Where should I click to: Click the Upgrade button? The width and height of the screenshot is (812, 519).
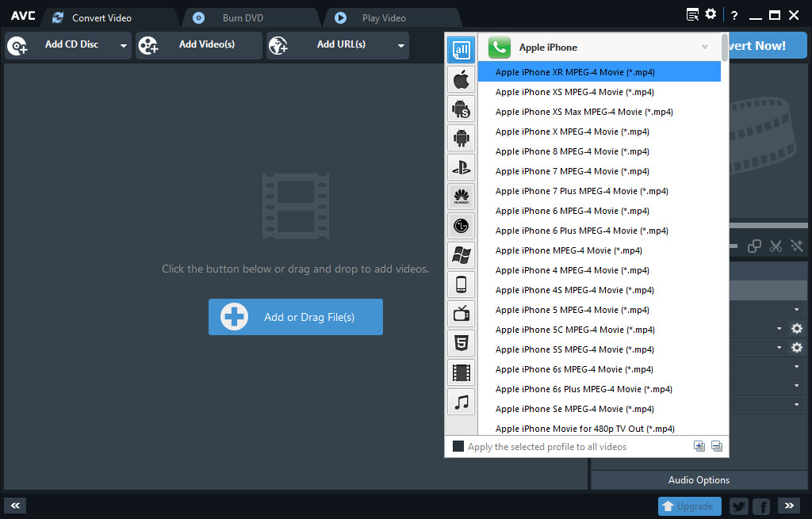pyautogui.click(x=689, y=506)
